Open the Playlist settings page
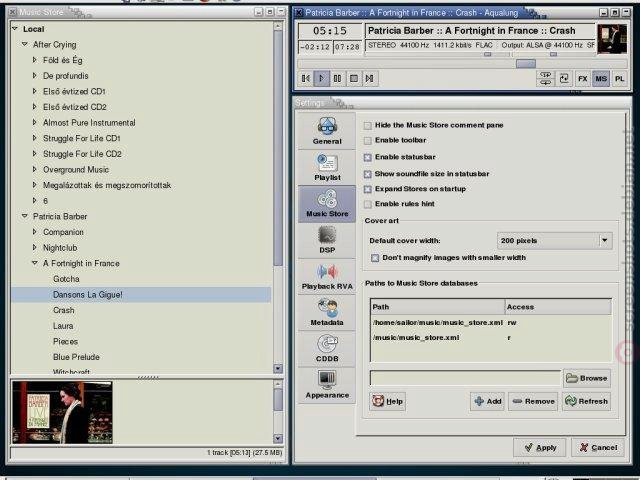The image size is (640, 480). coord(327,167)
